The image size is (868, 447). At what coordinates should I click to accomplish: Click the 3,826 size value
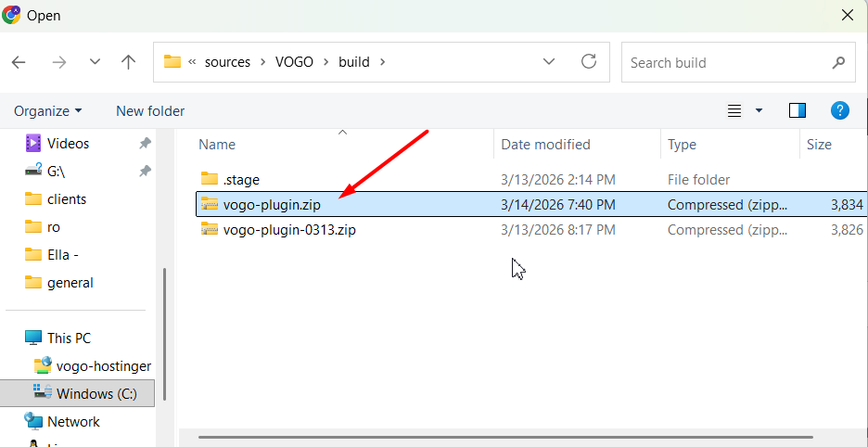(847, 229)
